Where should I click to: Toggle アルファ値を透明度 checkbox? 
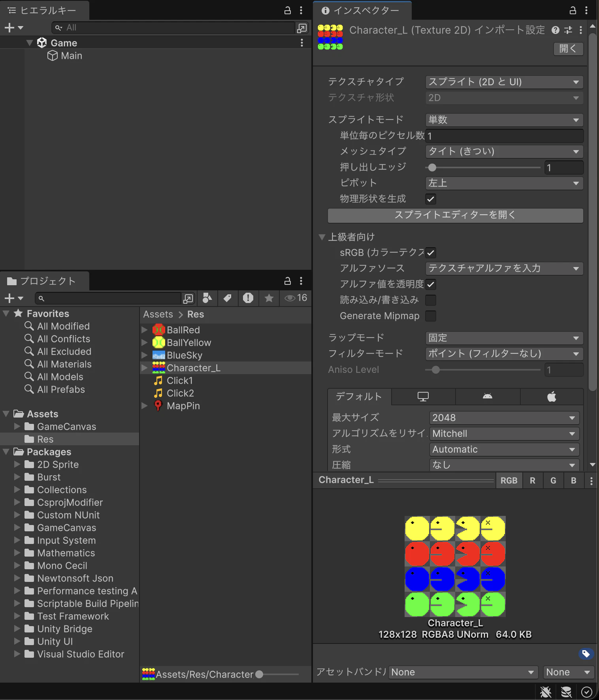pyautogui.click(x=431, y=284)
